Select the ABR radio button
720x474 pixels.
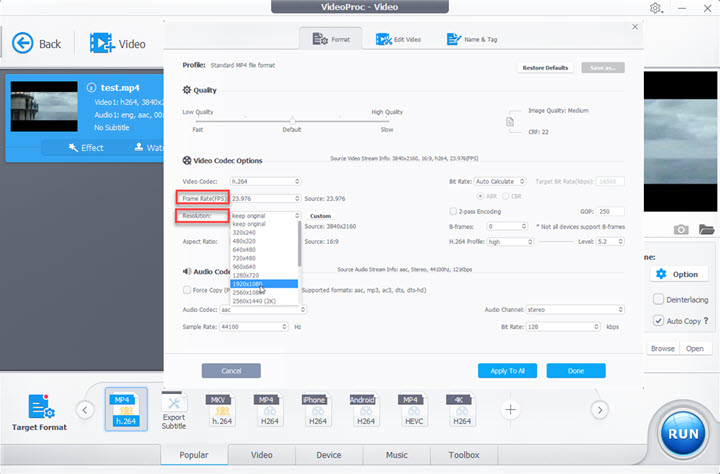[x=480, y=196]
